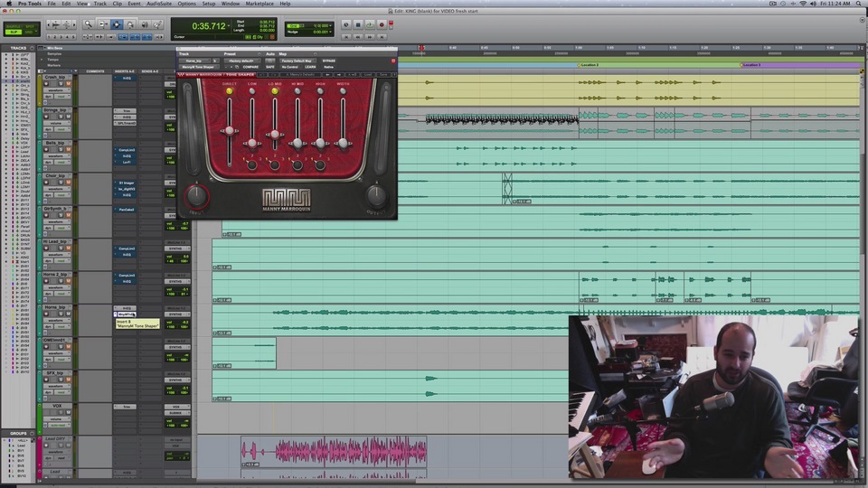Open the Track menu
Screen dimensions: 868x488
tap(99, 4)
